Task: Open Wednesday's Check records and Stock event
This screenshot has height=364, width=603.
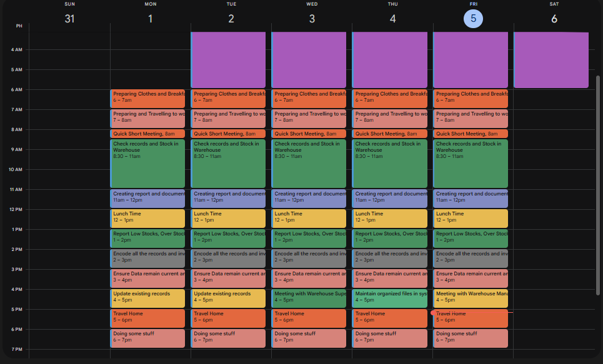Action: tap(309, 164)
